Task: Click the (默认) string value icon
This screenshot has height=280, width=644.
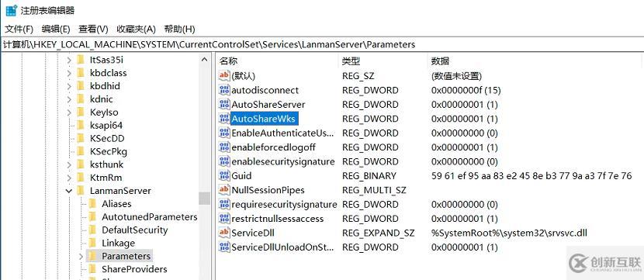Action: [x=224, y=76]
